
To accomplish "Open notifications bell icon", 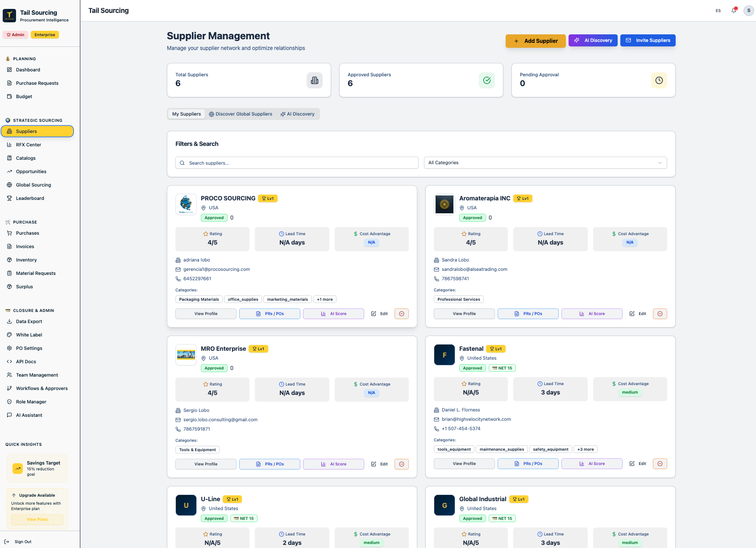I will pos(734,10).
